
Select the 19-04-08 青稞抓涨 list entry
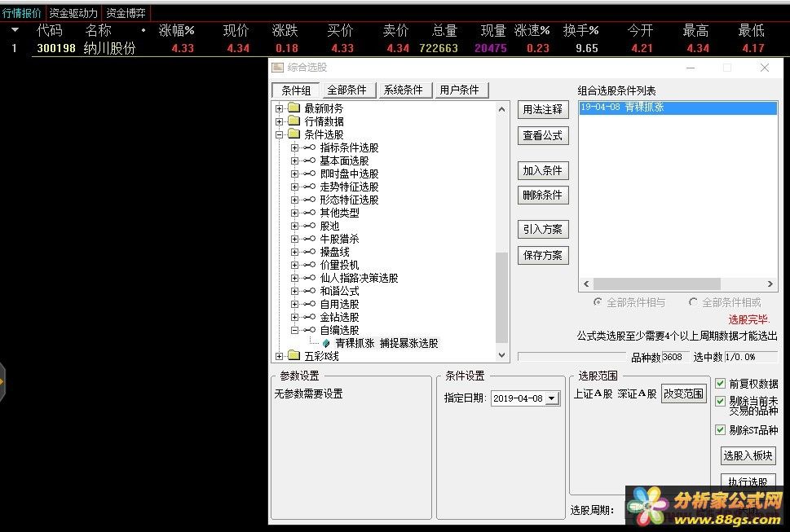677,108
